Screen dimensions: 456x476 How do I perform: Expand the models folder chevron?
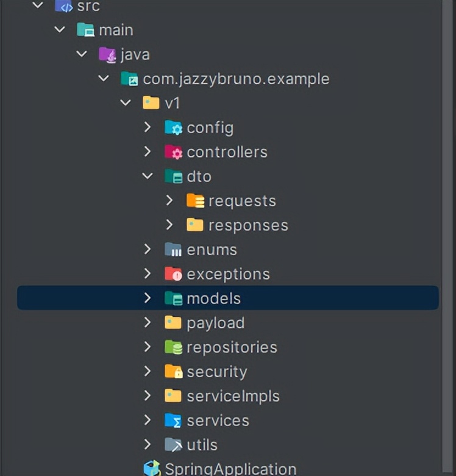pyautogui.click(x=148, y=298)
